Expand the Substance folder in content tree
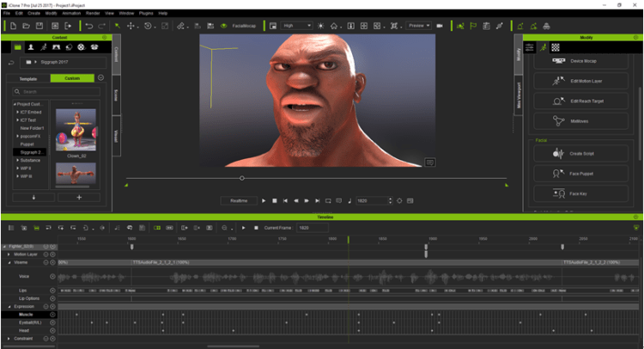Viewport: 644px width, 349px height. click(x=18, y=161)
